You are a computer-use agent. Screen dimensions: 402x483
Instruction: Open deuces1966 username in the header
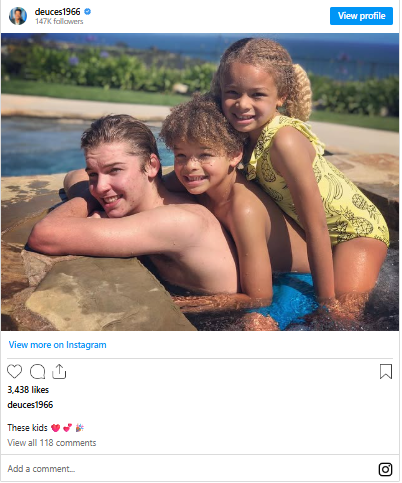(57, 12)
